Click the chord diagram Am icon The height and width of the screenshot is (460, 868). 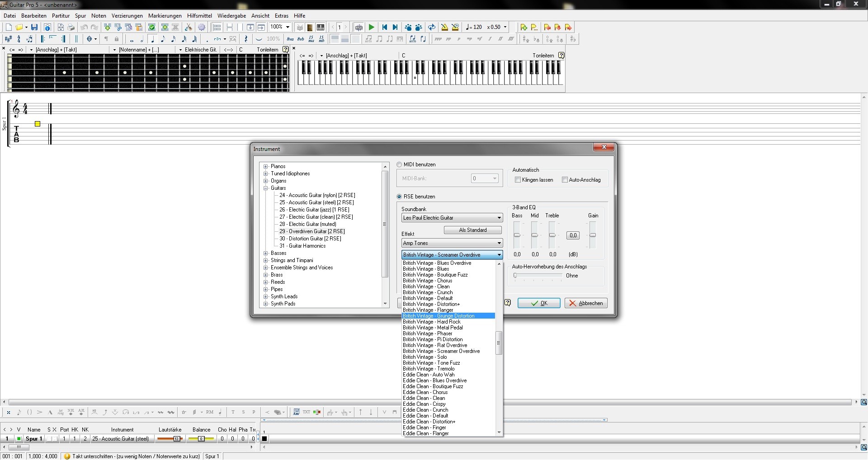point(296,412)
